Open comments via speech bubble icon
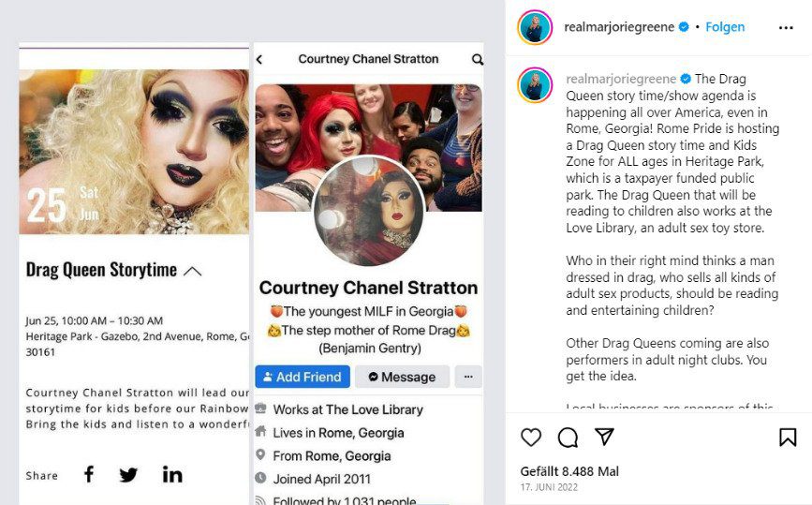Viewport: 812px width, 505px height. (x=568, y=438)
